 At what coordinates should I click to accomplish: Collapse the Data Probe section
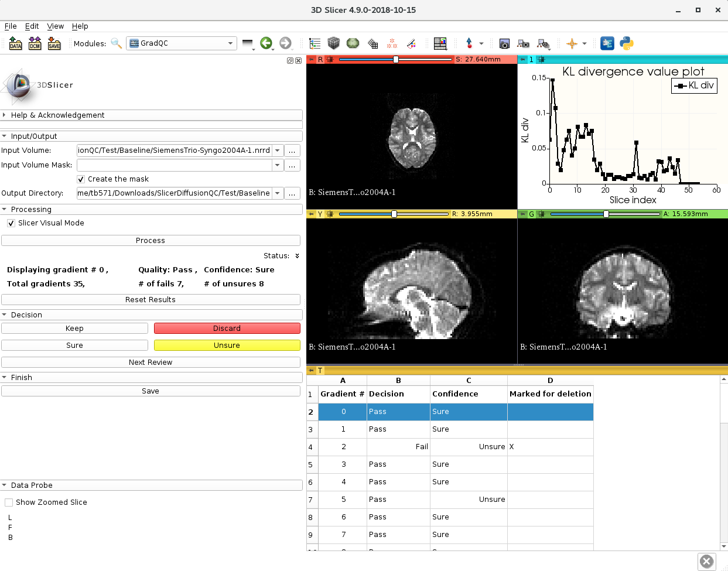[x=152, y=485]
